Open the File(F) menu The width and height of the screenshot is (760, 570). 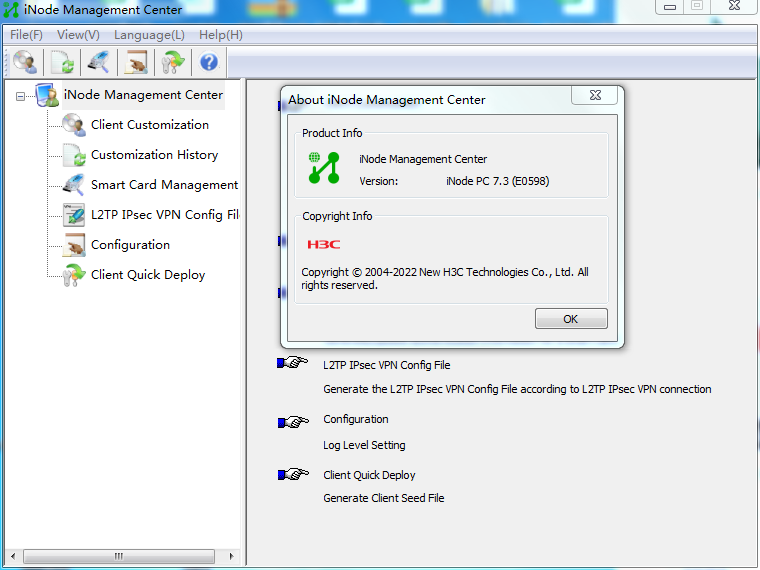pyautogui.click(x=26, y=35)
